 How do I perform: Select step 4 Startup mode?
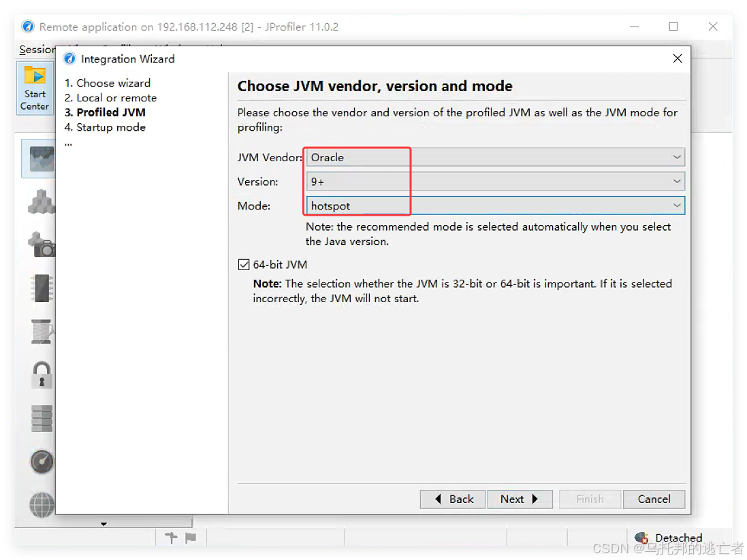pos(106,127)
